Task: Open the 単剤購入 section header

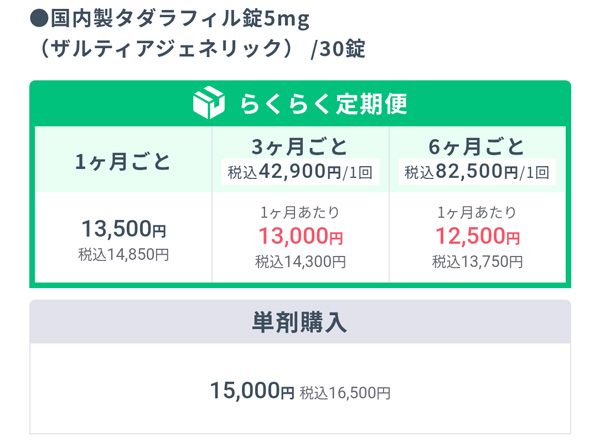Action: pyautogui.click(x=300, y=322)
